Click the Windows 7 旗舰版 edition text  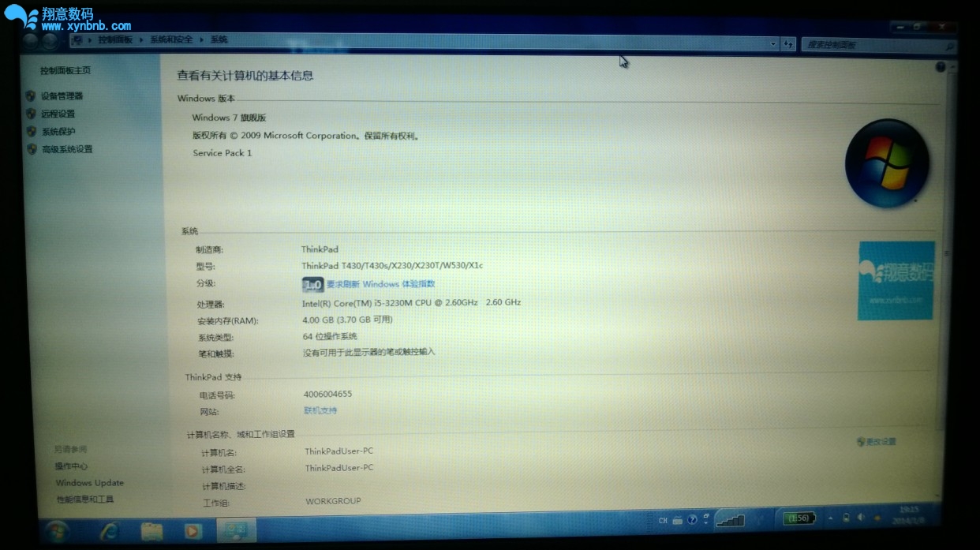[229, 118]
